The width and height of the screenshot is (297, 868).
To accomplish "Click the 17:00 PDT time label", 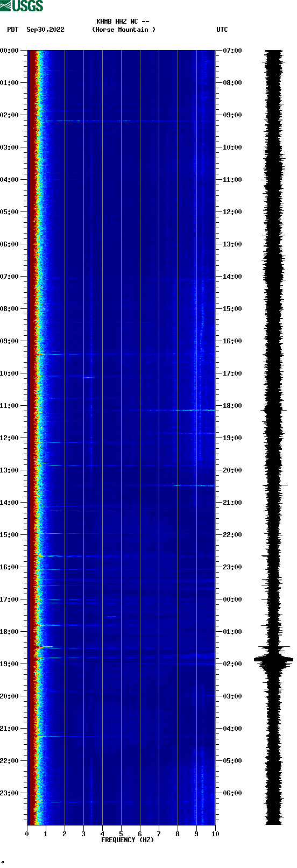I will coord(10,599).
